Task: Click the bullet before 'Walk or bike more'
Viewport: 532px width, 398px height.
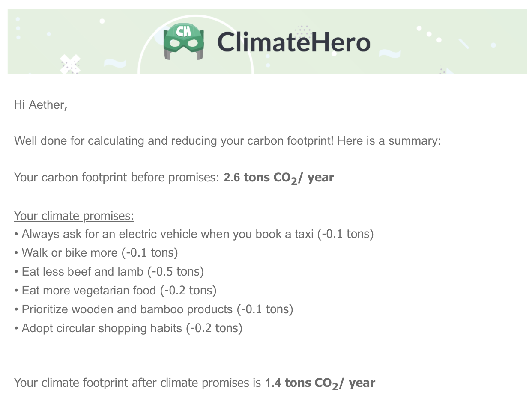Action: 16,253
